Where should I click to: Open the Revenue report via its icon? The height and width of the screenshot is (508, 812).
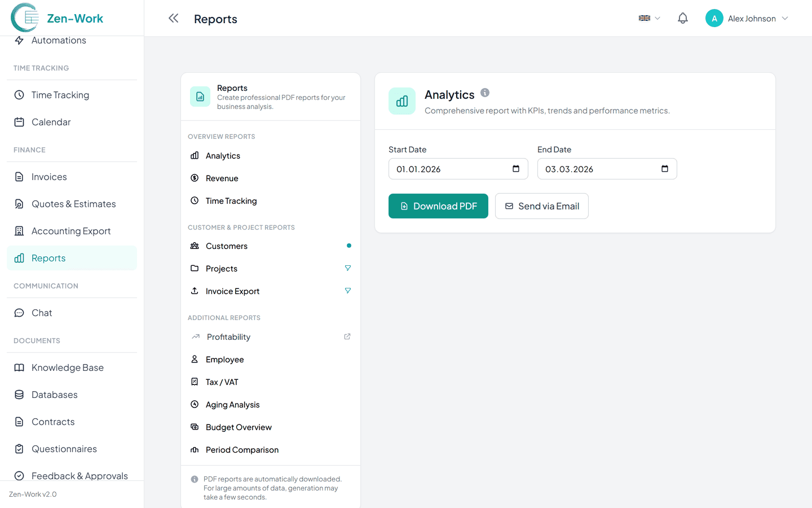pyautogui.click(x=195, y=178)
